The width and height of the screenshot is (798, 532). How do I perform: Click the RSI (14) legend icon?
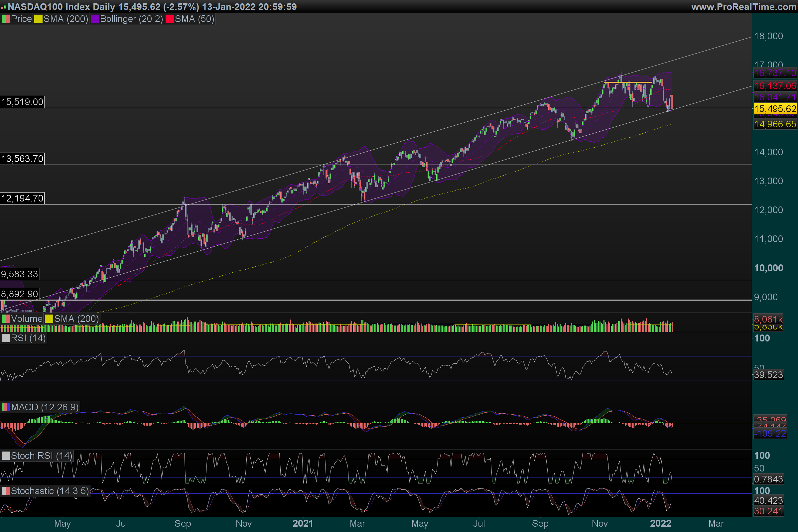click(5, 338)
